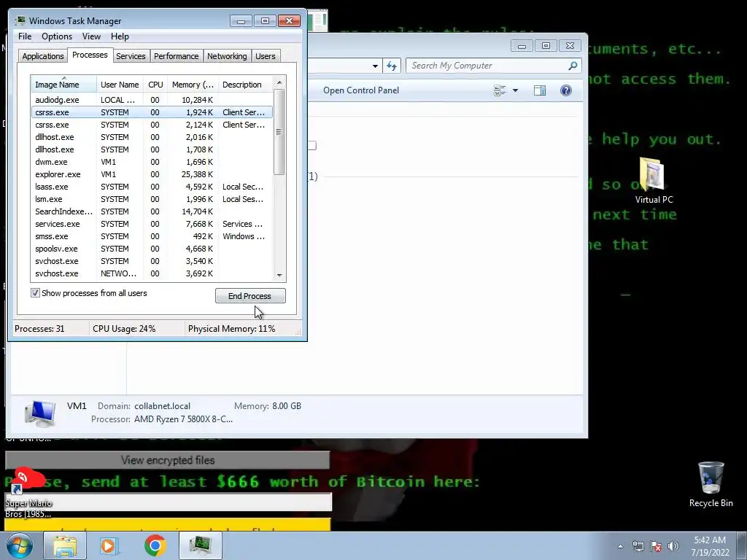Image resolution: width=747 pixels, height=560 pixels.
Task: Open the Windows Start orb
Action: (x=20, y=545)
